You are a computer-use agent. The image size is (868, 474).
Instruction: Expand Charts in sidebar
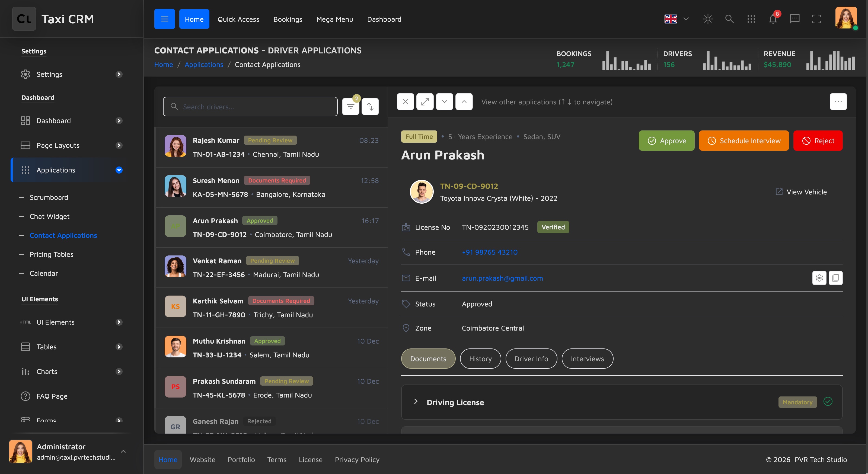[71, 371]
